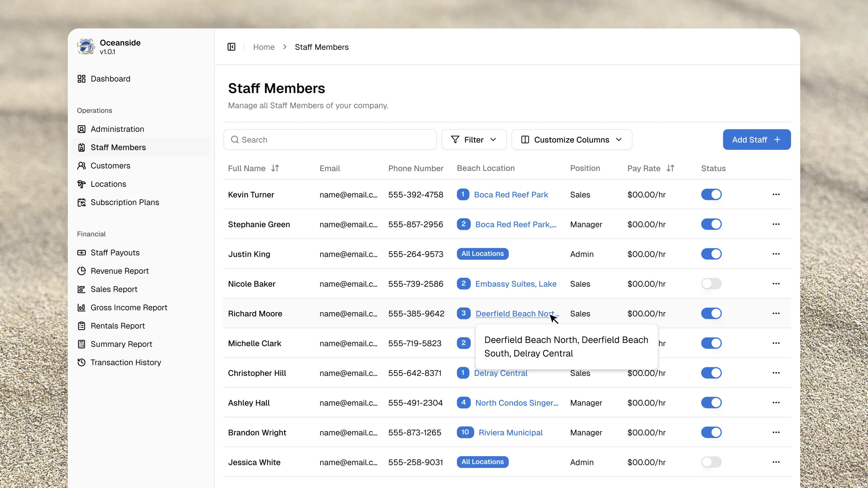
Task: Open the Riviera Municipal location link
Action: pos(510,433)
